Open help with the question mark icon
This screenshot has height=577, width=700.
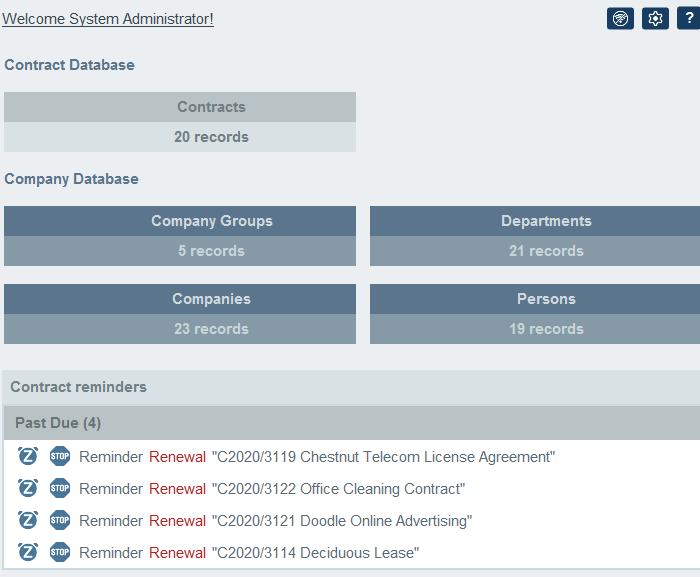(x=689, y=18)
